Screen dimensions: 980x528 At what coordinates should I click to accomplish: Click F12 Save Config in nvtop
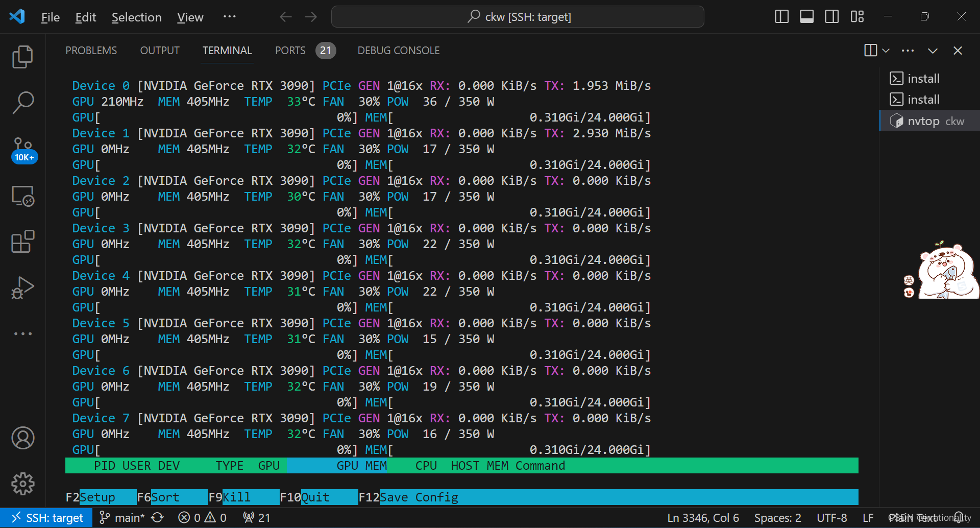pyautogui.click(x=408, y=497)
